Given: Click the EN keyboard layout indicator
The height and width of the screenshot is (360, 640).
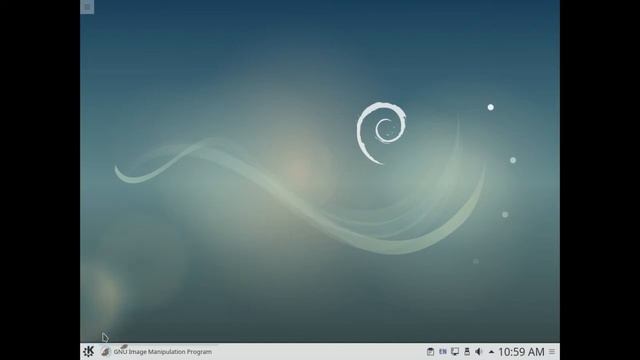Looking at the screenshot, I should (442, 351).
